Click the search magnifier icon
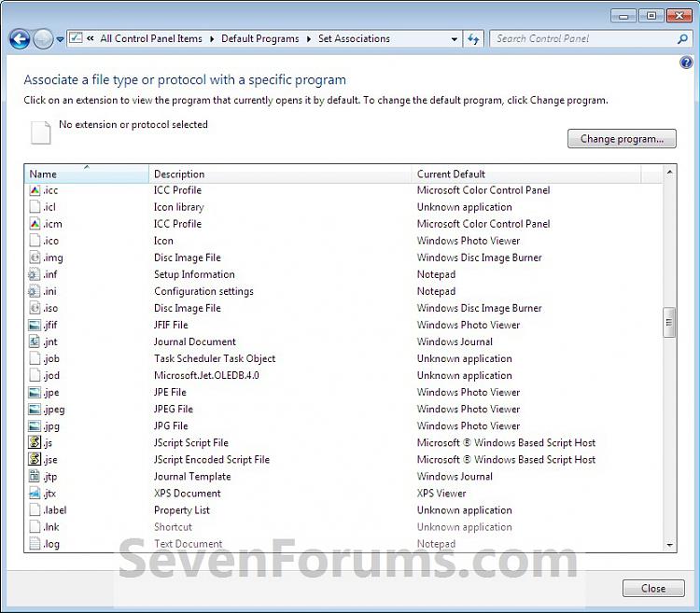The image size is (700, 613). coord(682,39)
